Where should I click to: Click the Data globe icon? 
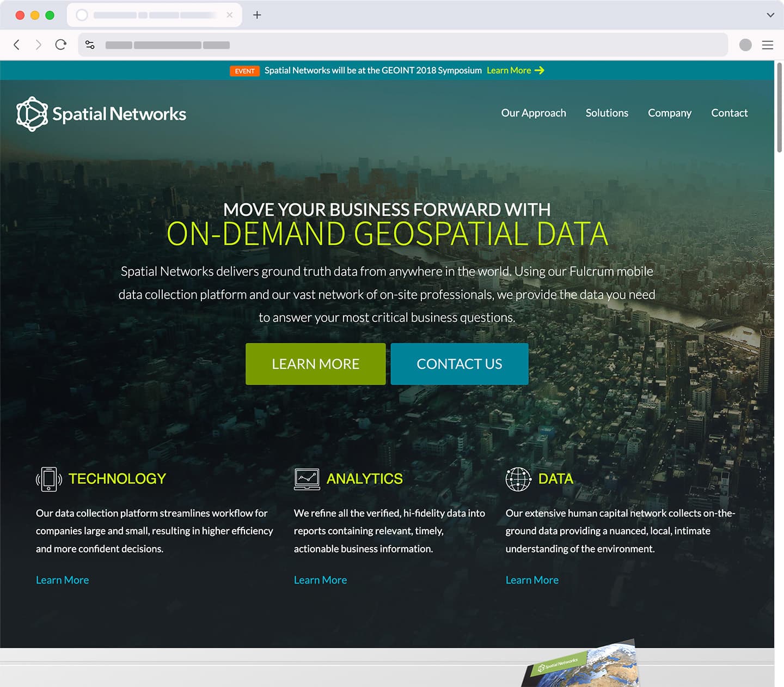pos(518,479)
